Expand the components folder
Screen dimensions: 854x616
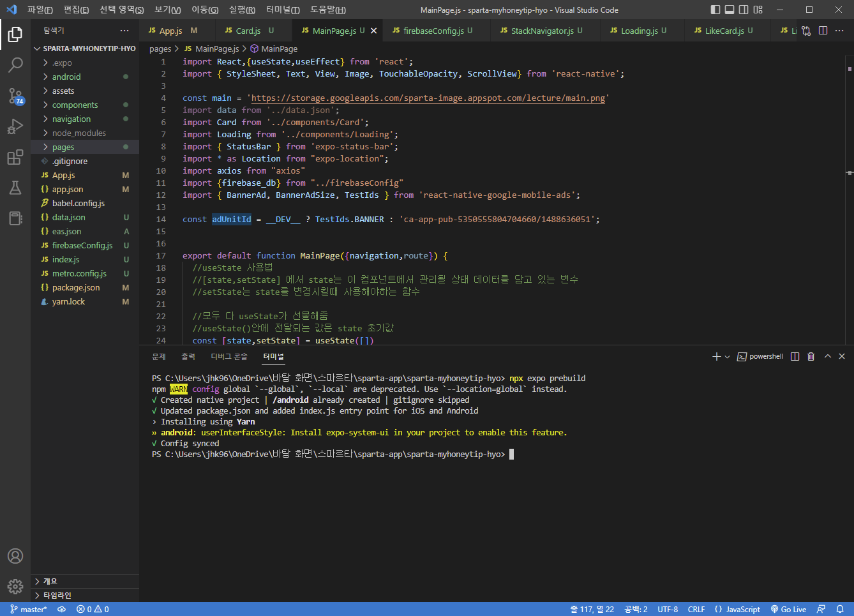(x=85, y=105)
